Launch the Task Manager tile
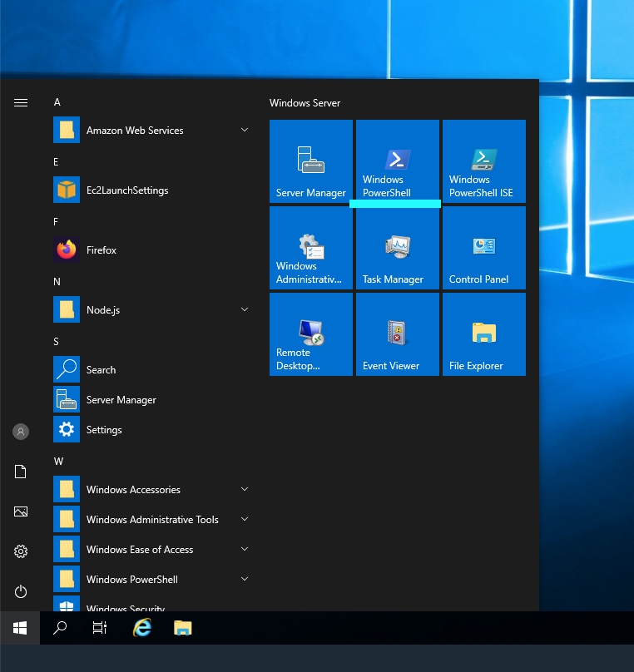The height and width of the screenshot is (672, 634). (x=398, y=248)
